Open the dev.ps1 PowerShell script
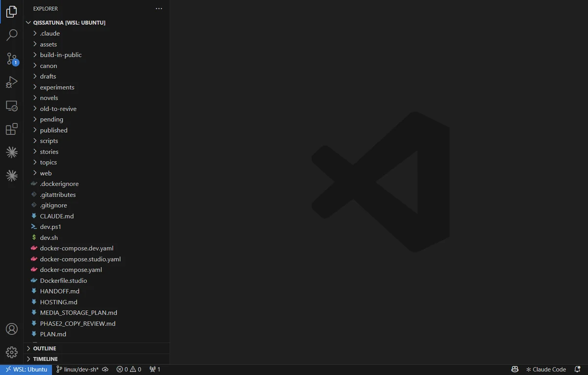 tap(97, 227)
